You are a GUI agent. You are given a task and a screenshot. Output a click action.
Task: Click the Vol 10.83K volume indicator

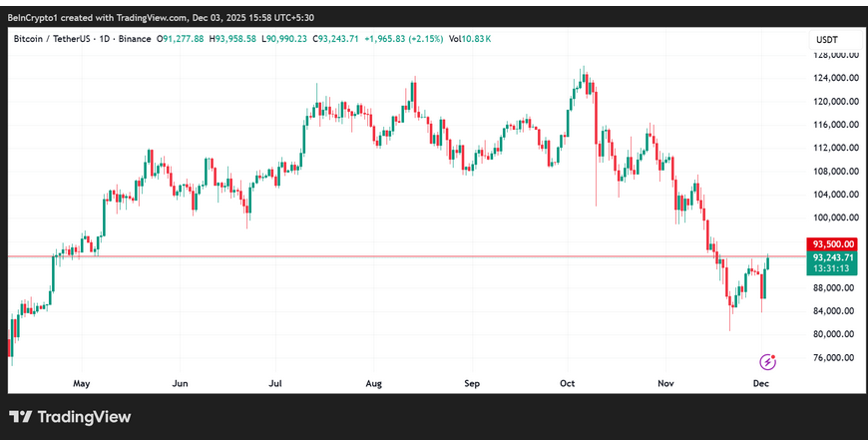[469, 39]
